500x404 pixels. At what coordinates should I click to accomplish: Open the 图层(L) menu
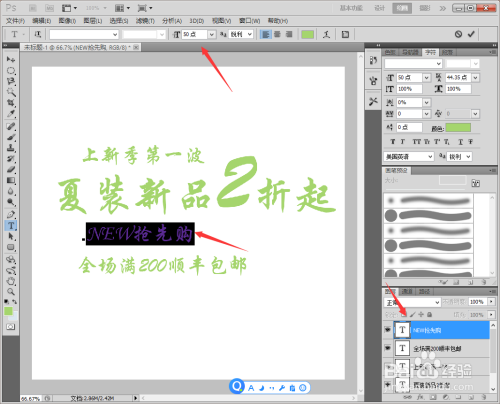click(x=92, y=21)
